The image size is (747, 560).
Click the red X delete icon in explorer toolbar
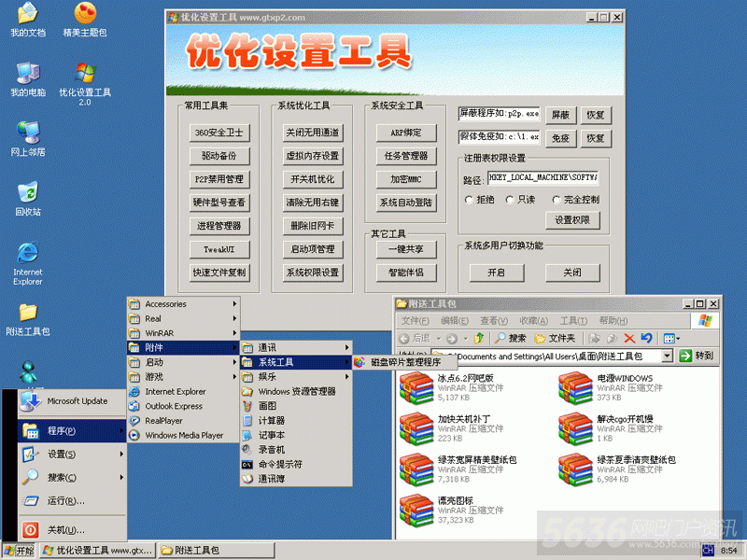[629, 339]
